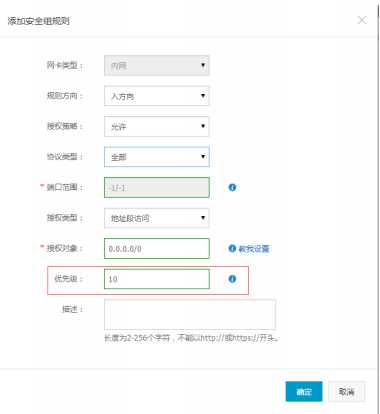The width and height of the screenshot is (380, 414).
Task: Click the 添加安全组规则 dialog title text
Action: point(39,21)
